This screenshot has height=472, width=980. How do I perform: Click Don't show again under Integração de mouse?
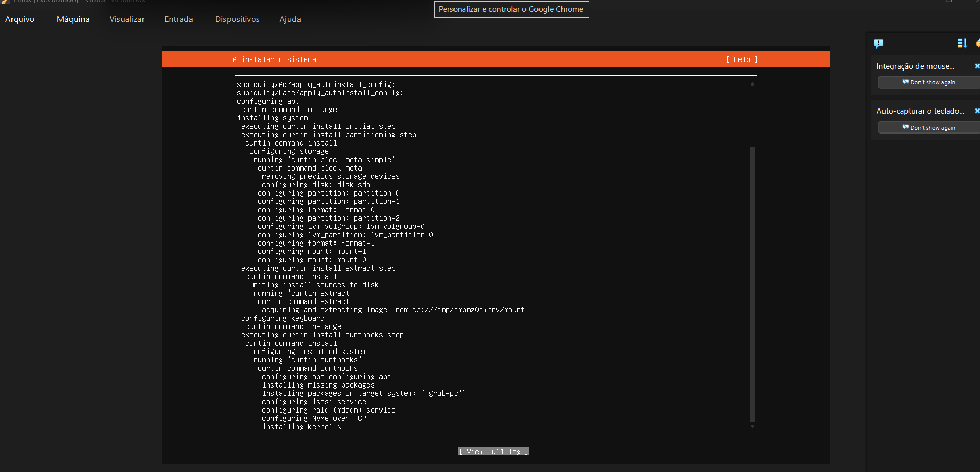click(x=929, y=82)
